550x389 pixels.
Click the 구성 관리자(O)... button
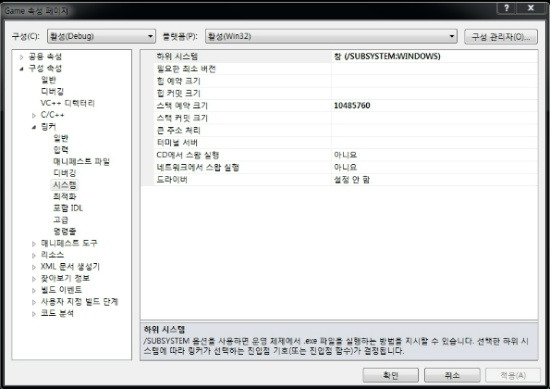pos(501,36)
